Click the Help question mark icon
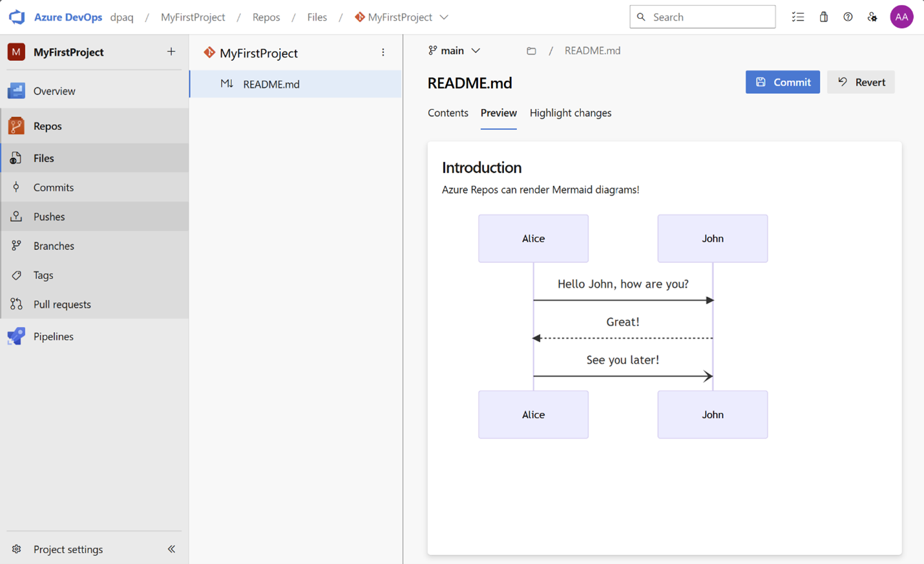This screenshot has width=924, height=564. (x=848, y=17)
